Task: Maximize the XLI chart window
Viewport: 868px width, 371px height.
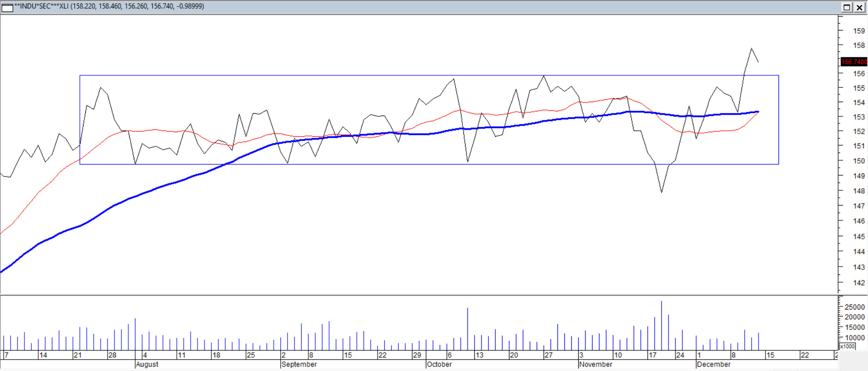Action: pyautogui.click(x=847, y=7)
